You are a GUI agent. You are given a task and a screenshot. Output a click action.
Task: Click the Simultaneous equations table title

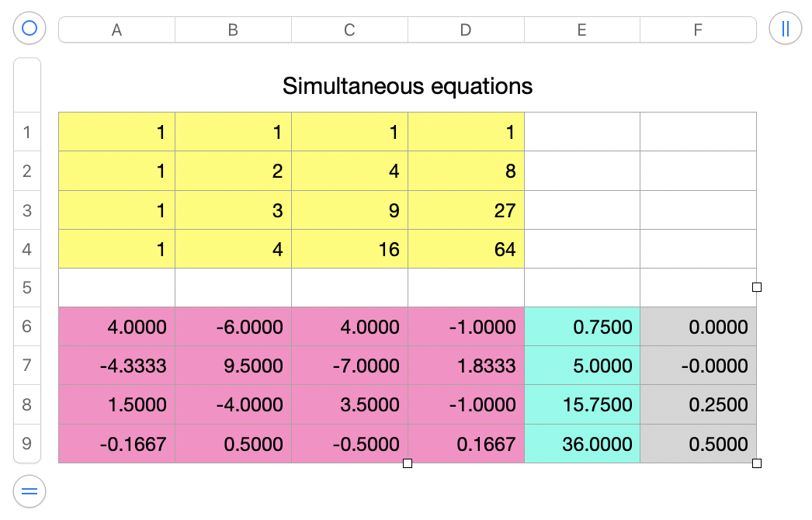[x=408, y=86]
